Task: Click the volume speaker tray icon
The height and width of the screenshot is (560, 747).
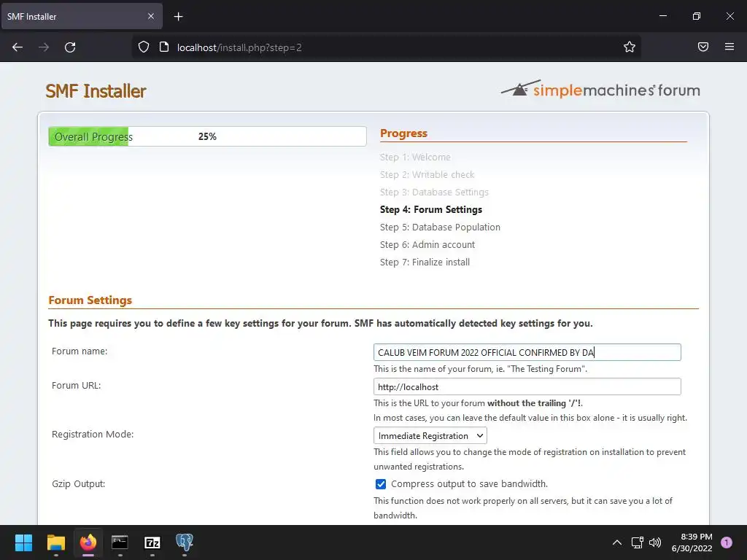Action: 655,542
